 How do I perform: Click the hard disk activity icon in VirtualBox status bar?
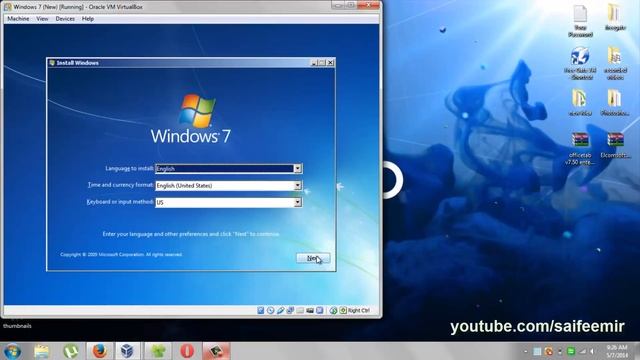tap(261, 311)
